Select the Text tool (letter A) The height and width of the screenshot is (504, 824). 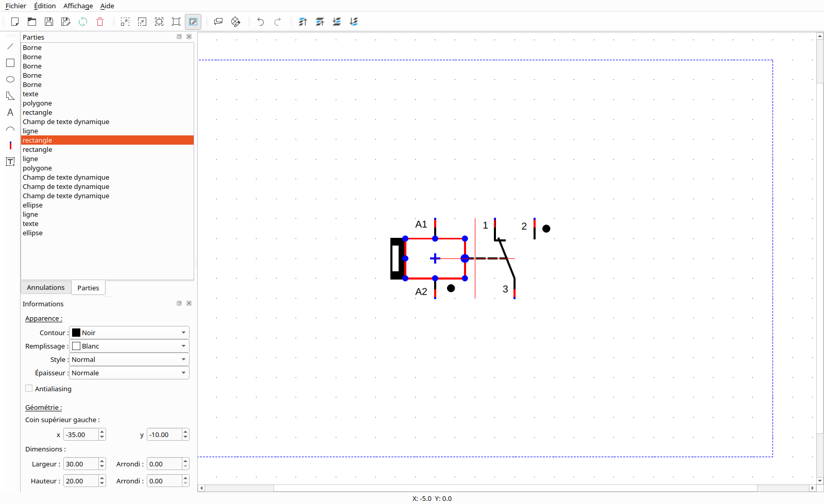(10, 112)
